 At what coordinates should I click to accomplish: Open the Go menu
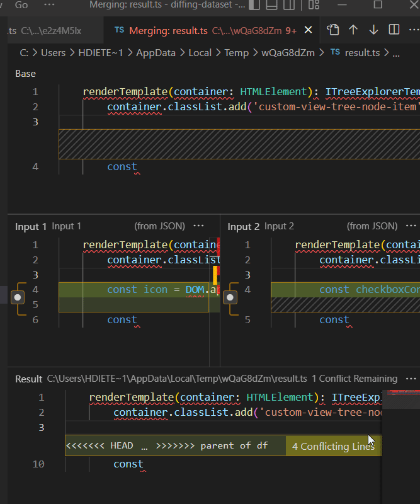pos(21,5)
